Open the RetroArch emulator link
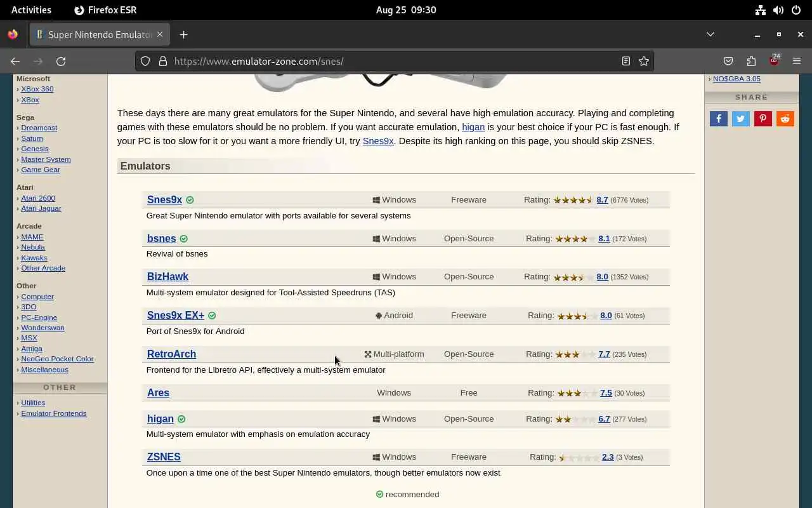Image resolution: width=812 pixels, height=508 pixels. point(171,354)
